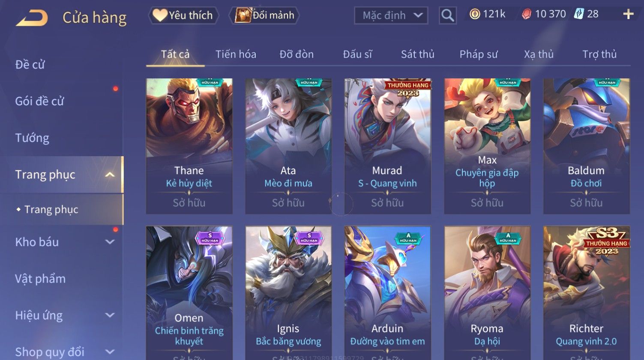The image size is (644, 360).
Task: Select Ryoma Dạ hội skin card
Action: (487, 293)
